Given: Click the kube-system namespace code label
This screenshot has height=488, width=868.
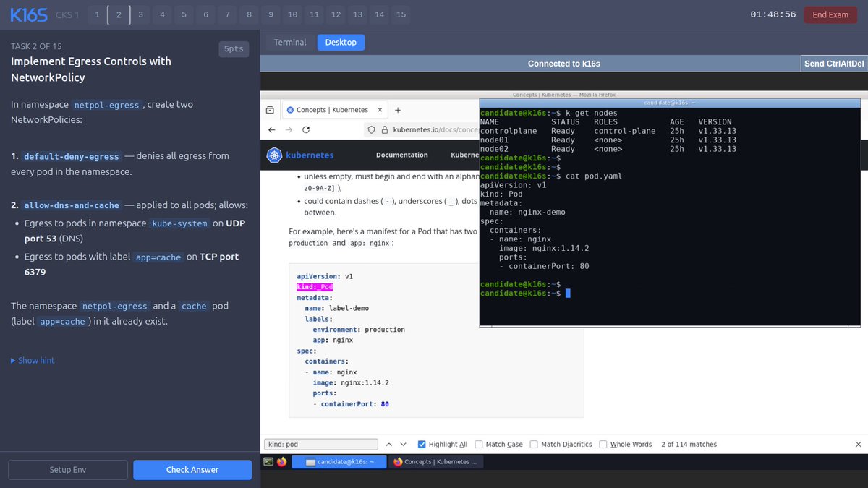Looking at the screenshot, I should (180, 224).
